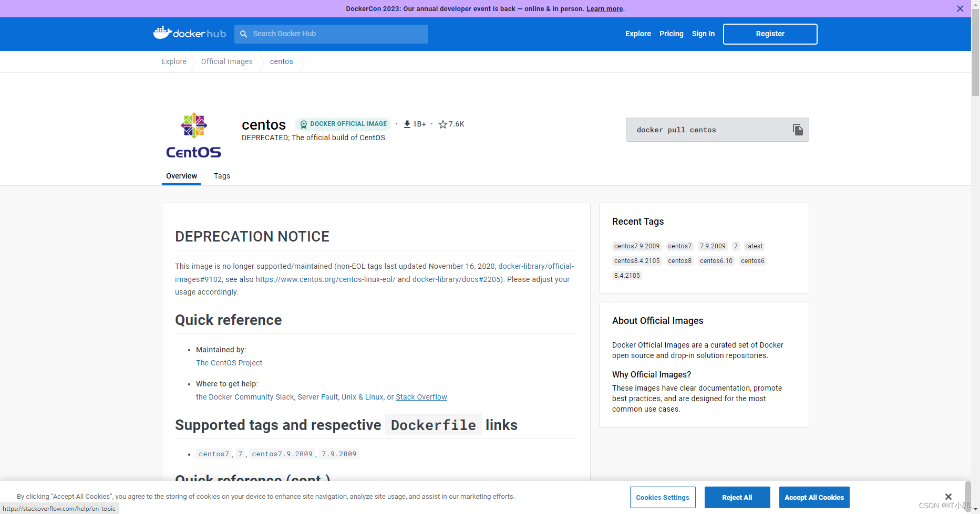Select the 7 recent tag chip

(x=736, y=246)
